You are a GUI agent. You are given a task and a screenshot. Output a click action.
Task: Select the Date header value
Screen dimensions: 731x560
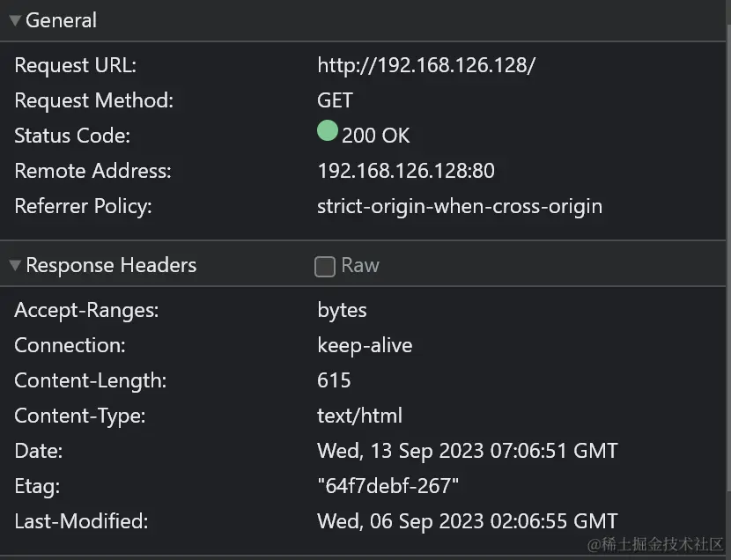468,451
